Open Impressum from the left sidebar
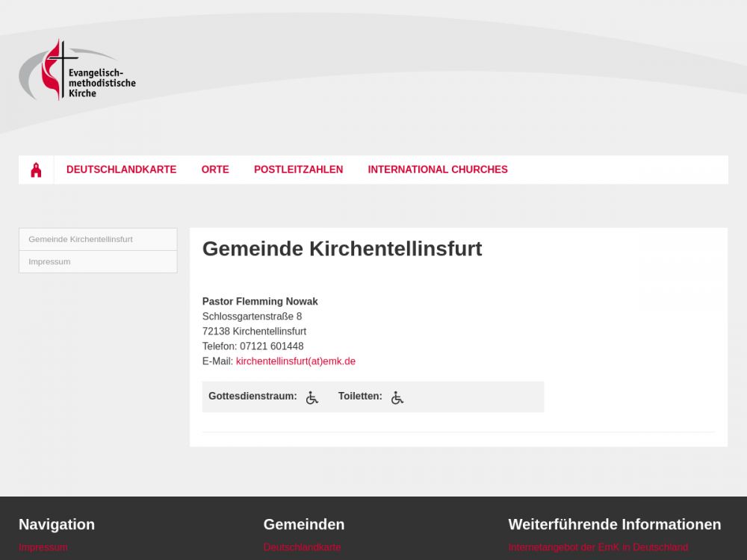The image size is (747, 560). point(49,262)
